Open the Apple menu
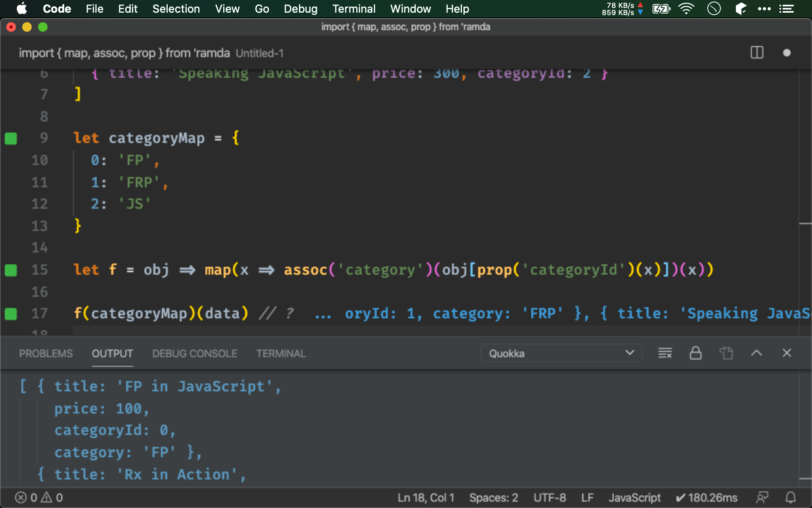Viewport: 812px width, 508px height. coord(22,8)
